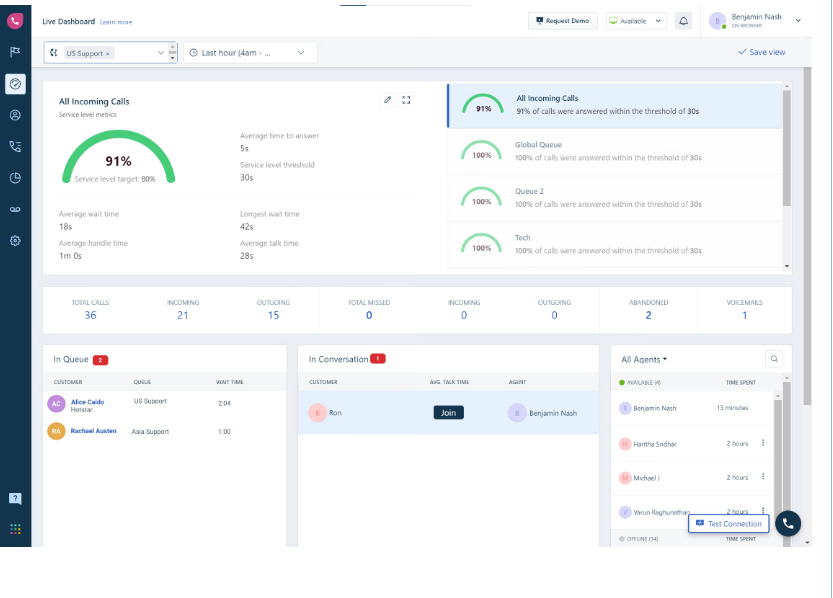
Task: Click the main page vertical scrollbar
Action: pos(807,236)
